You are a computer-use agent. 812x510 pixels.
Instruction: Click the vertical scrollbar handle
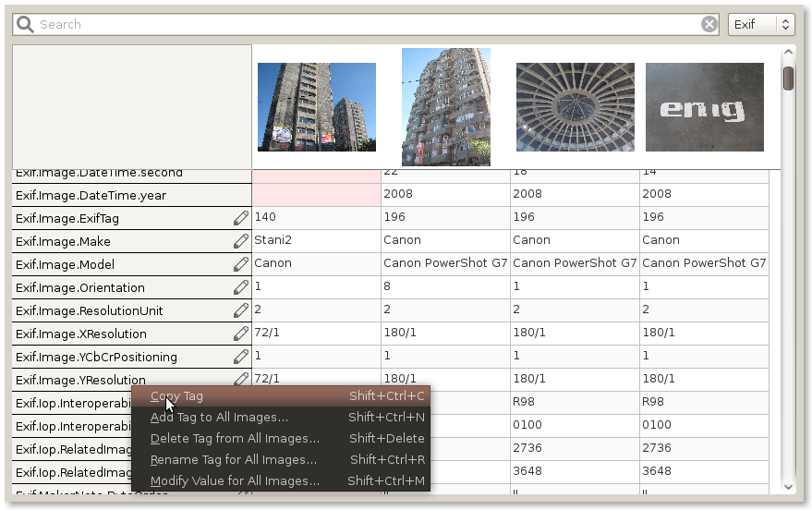788,79
